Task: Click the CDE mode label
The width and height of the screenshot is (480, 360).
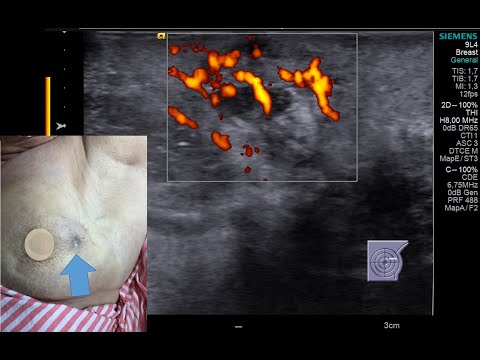Action: tap(470, 177)
